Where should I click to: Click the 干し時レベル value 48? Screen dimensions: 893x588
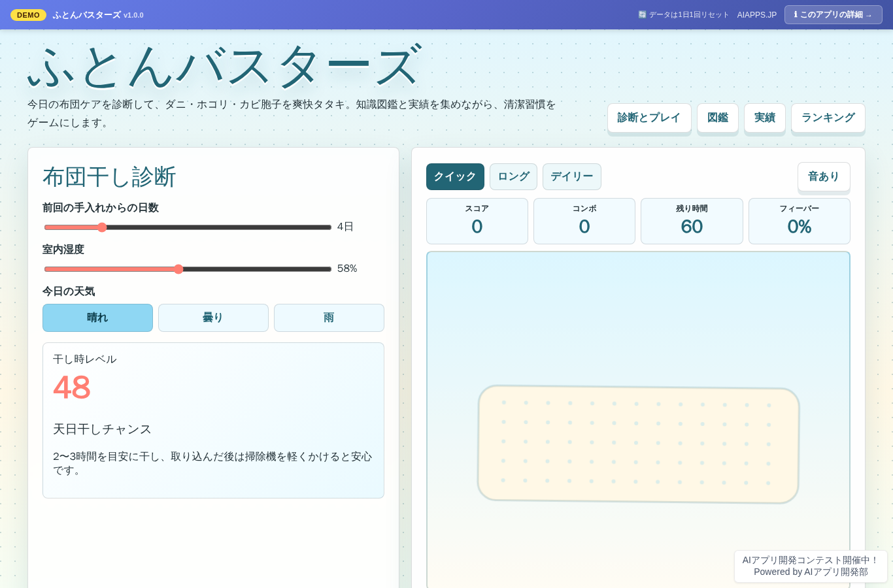click(x=72, y=387)
